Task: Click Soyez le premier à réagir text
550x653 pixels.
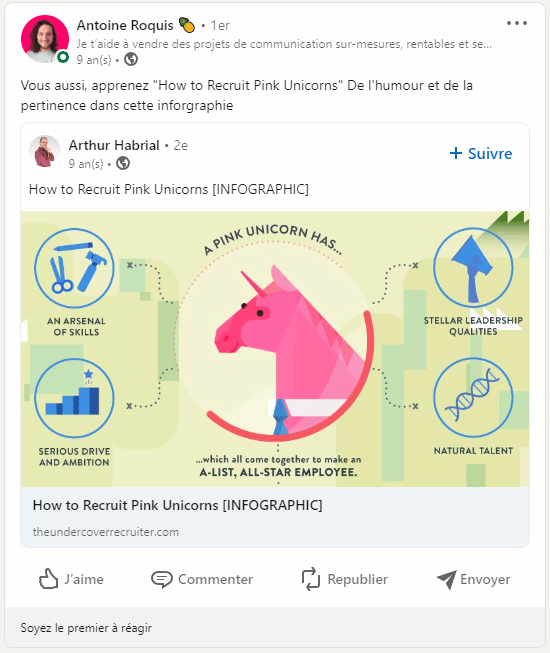Action: [86, 628]
